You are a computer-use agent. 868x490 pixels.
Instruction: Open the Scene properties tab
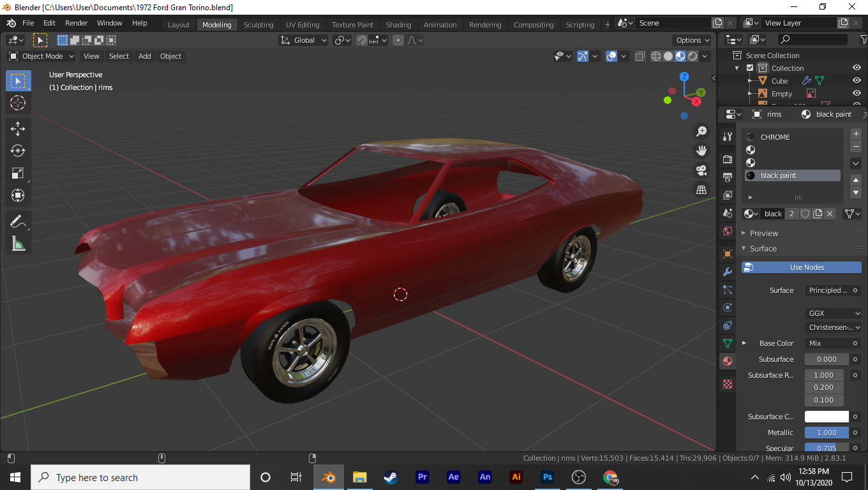(727, 213)
